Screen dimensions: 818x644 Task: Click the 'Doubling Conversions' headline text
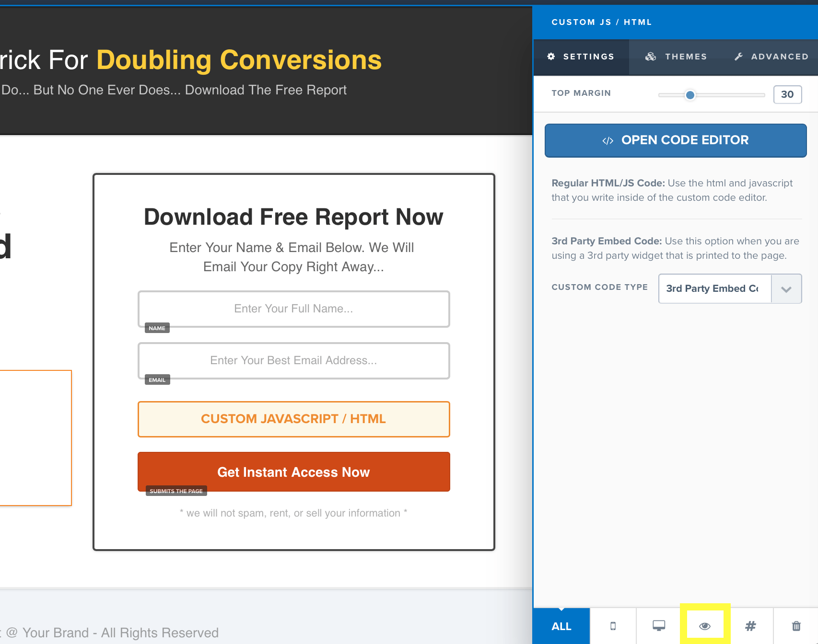coord(239,60)
